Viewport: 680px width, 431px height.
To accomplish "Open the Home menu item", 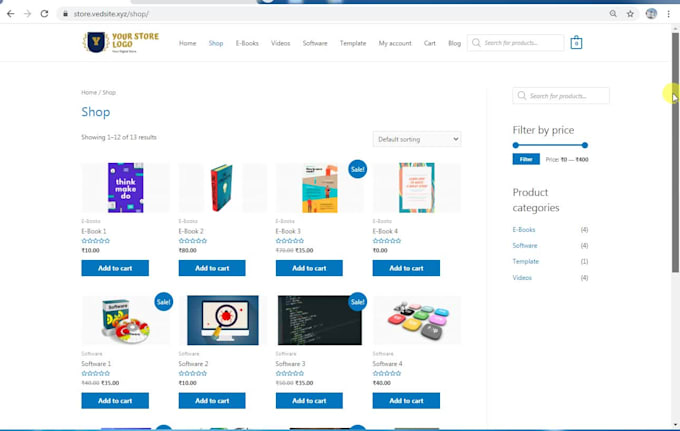I will click(x=187, y=43).
